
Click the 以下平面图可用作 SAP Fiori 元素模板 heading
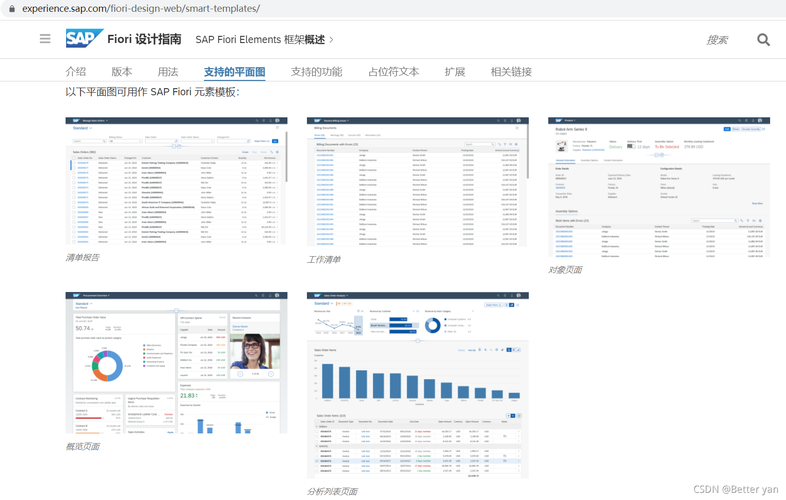point(152,92)
